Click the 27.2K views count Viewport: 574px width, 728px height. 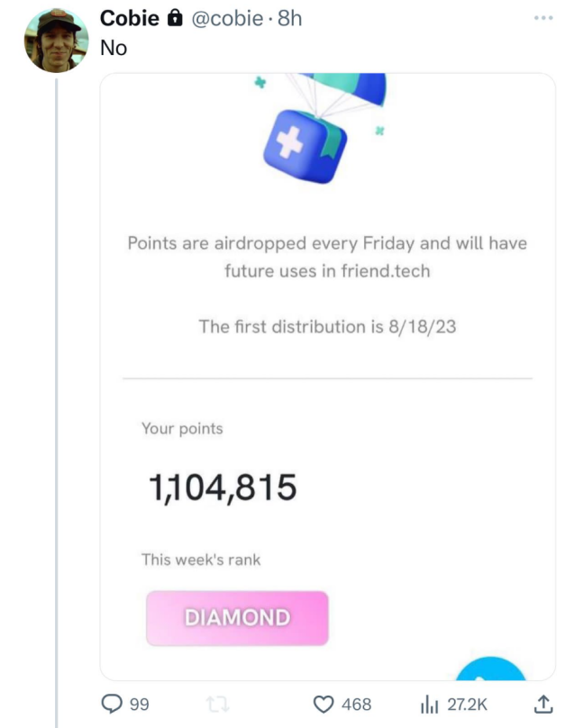467,704
